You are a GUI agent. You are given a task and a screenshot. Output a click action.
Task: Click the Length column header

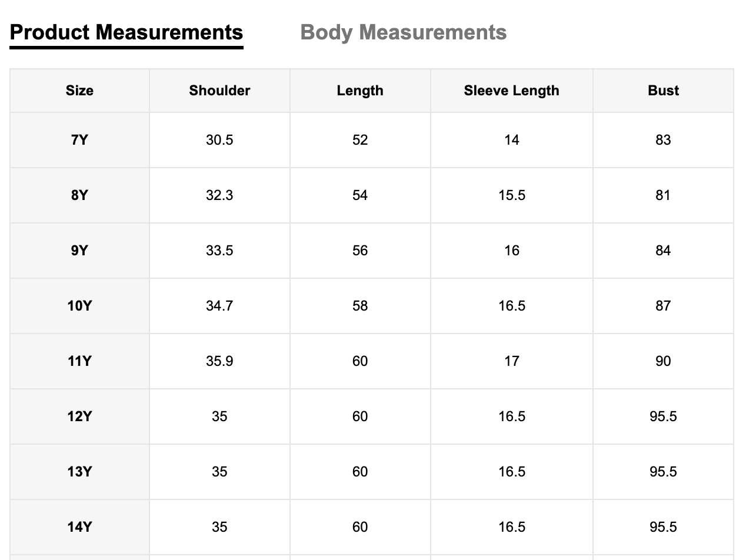click(x=360, y=91)
